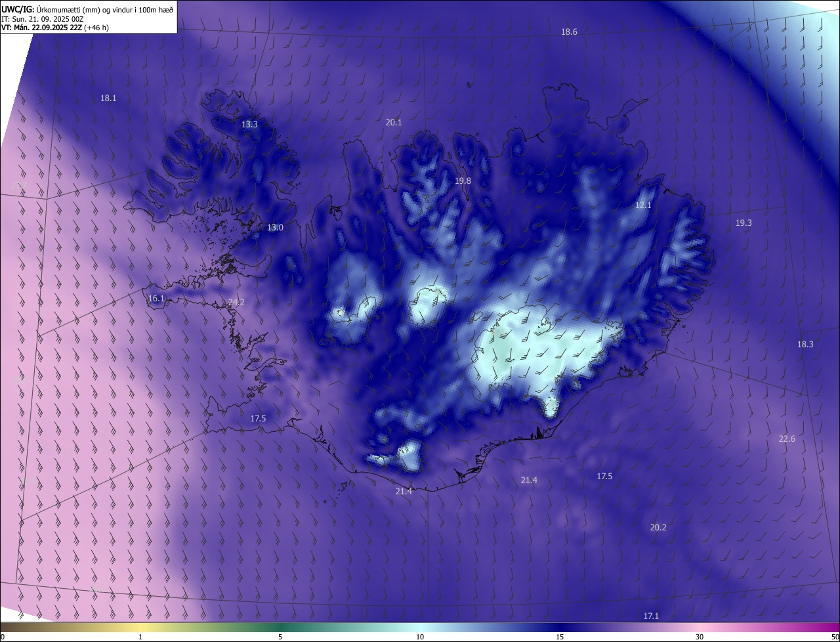Click the 18.6 value on the map
This screenshot has width=840, height=642.
click(x=569, y=32)
